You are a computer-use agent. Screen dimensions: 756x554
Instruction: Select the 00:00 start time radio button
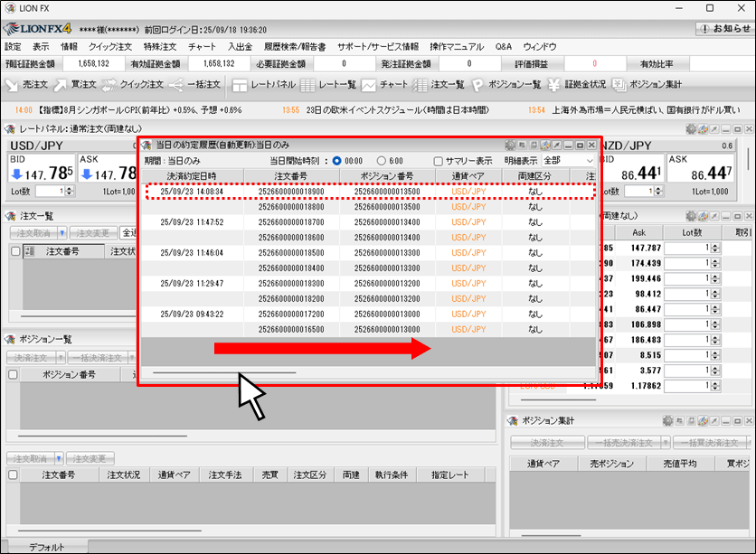pyautogui.click(x=337, y=160)
